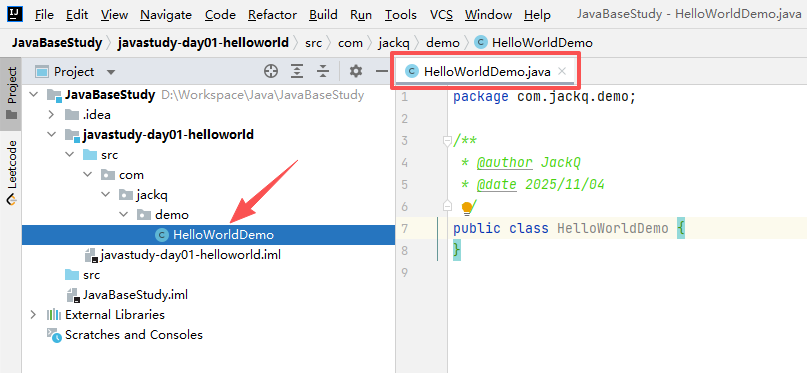Select the .idea folder row
Viewport: 807px width, 373px height.
pyautogui.click(x=208, y=114)
